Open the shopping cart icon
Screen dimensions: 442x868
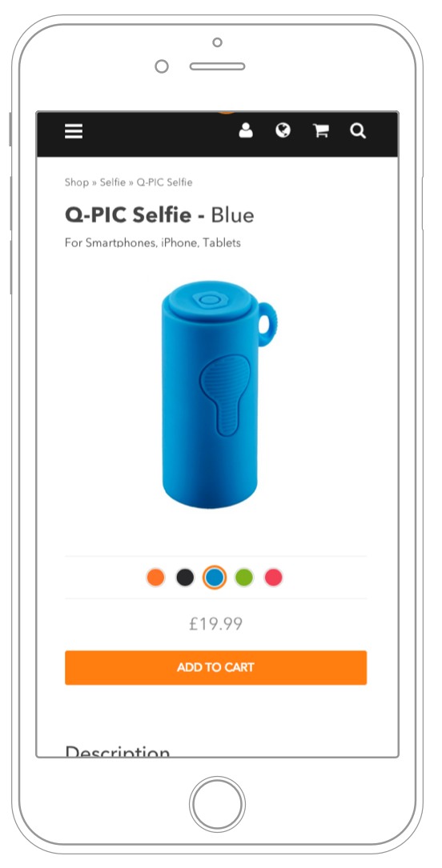point(321,130)
